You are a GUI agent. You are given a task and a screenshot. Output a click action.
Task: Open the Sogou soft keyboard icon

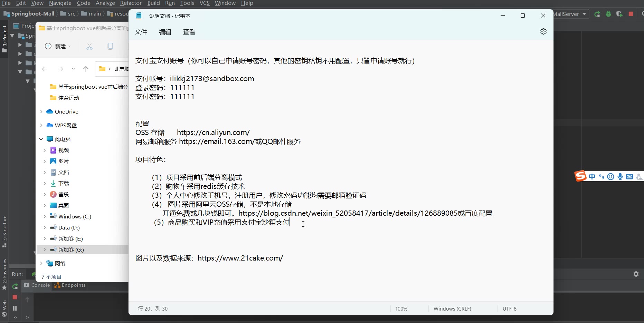click(629, 177)
